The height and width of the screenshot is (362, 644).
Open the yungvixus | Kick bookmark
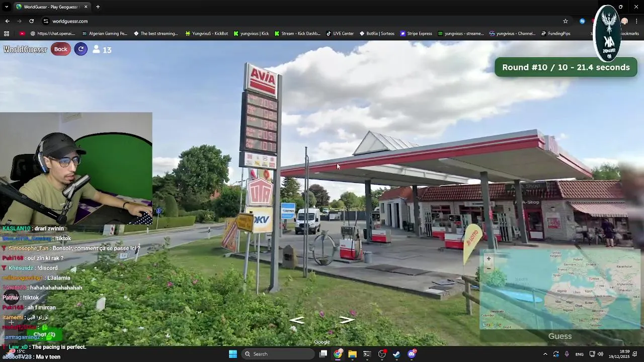[252, 34]
